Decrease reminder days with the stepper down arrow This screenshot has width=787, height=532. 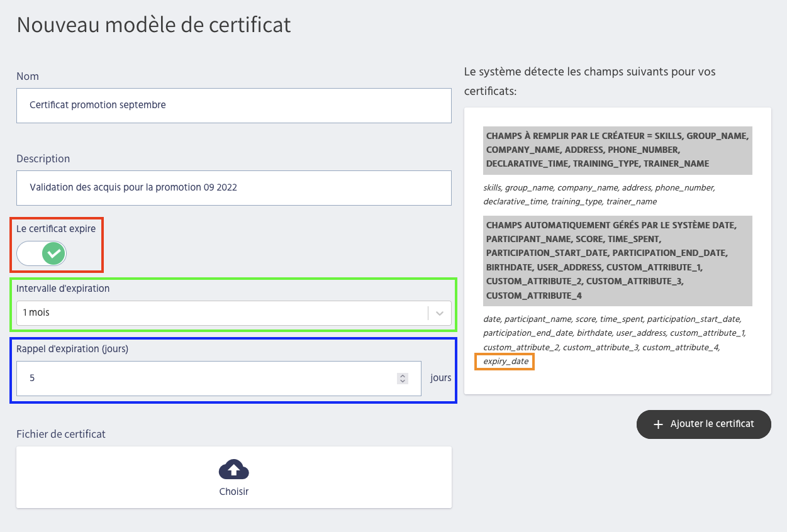pyautogui.click(x=403, y=381)
